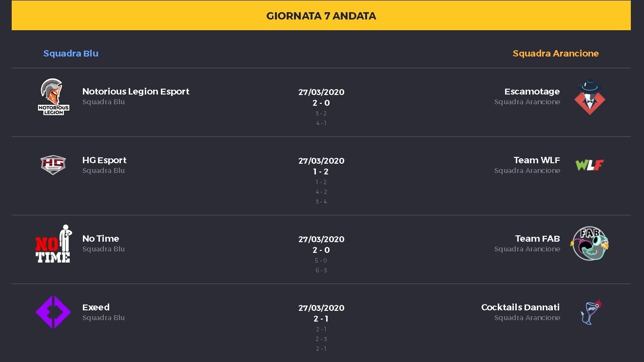Open the HG Esport shield logo
Image resolution: width=644 pixels, height=362 pixels.
tap(53, 165)
